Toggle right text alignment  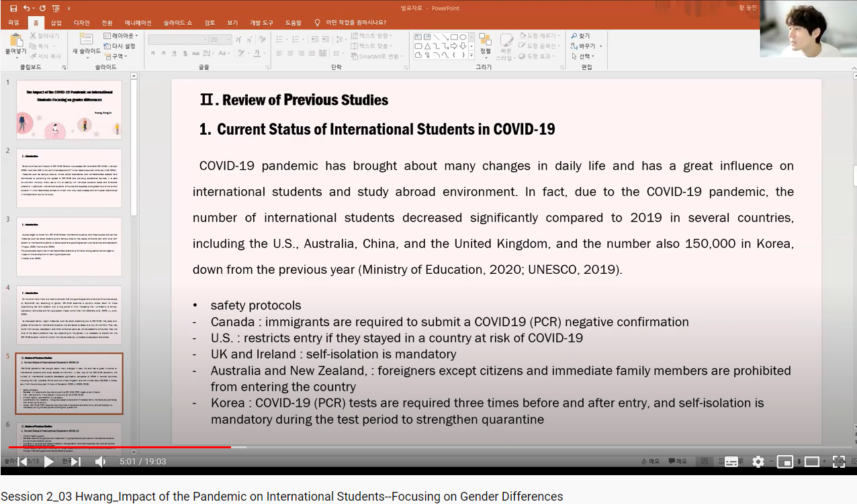click(302, 53)
